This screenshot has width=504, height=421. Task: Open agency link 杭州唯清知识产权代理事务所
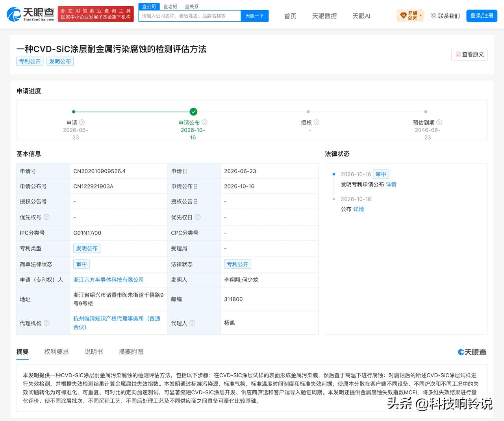pyautogui.click(x=117, y=323)
